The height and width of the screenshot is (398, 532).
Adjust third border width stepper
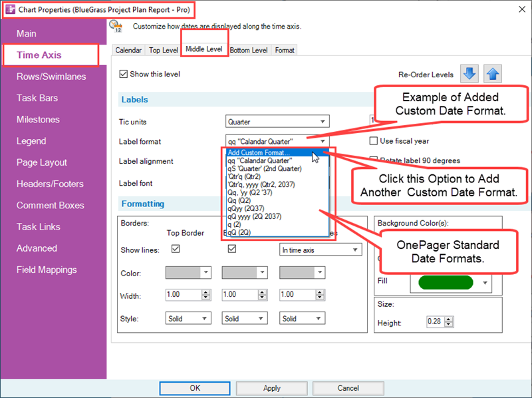[x=320, y=295]
